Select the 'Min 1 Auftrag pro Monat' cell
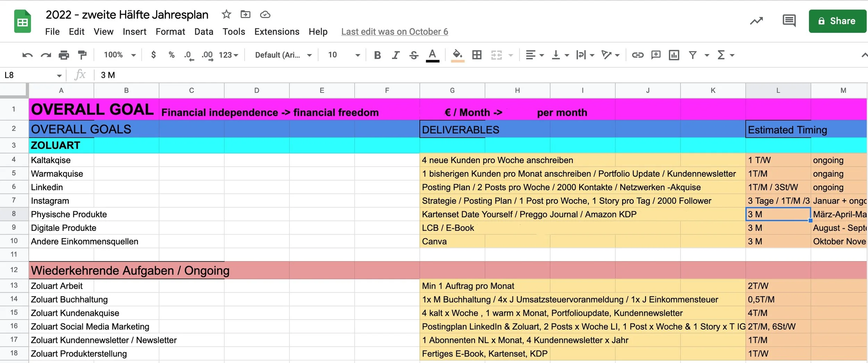Screen dimensions: 868x363 (452, 286)
